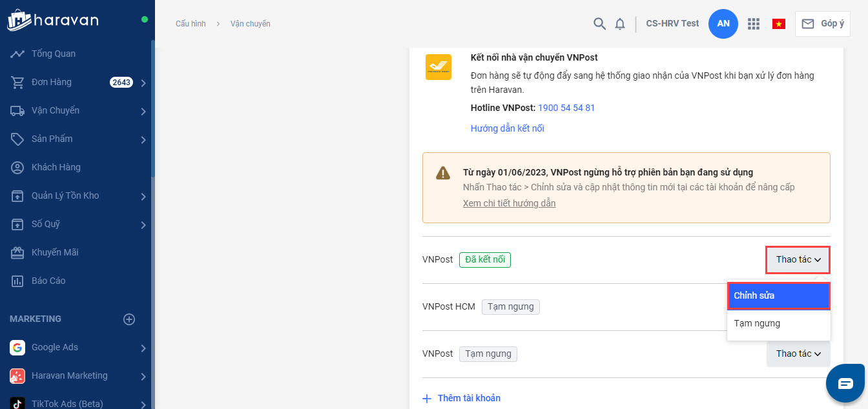This screenshot has height=409, width=868.
Task: Go to the Cấu hình breadcrumb
Action: (191, 24)
